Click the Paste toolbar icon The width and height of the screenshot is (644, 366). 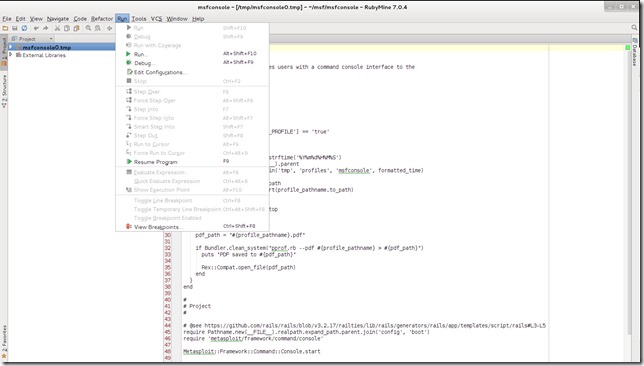click(x=76, y=28)
